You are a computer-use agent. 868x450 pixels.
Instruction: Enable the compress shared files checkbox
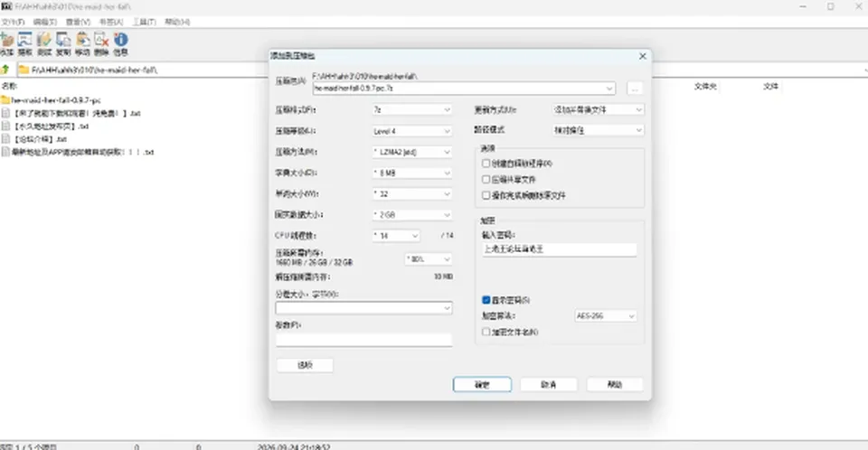click(x=486, y=179)
